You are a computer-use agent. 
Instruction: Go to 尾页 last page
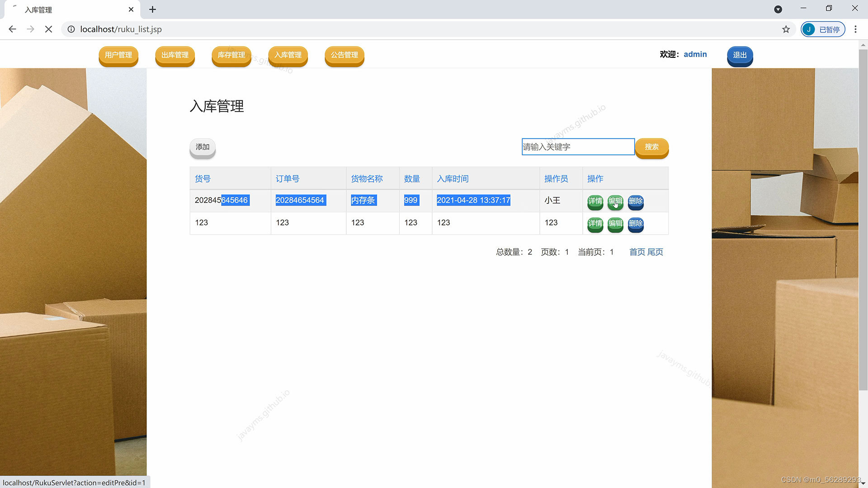(x=655, y=252)
